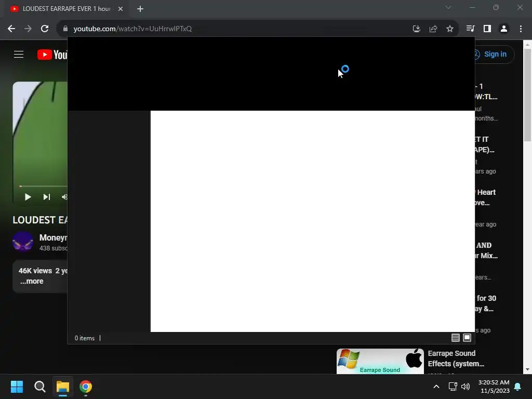
Task: Skip to next video
Action: pyautogui.click(x=47, y=197)
